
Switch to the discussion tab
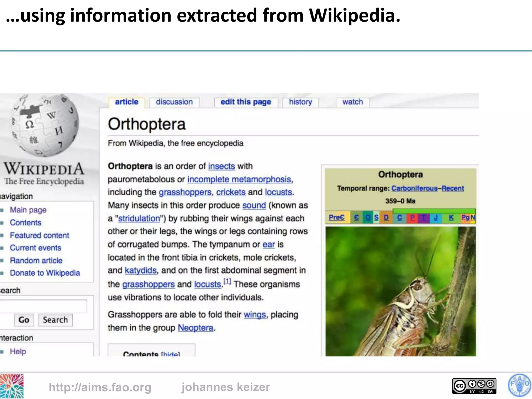pos(174,102)
